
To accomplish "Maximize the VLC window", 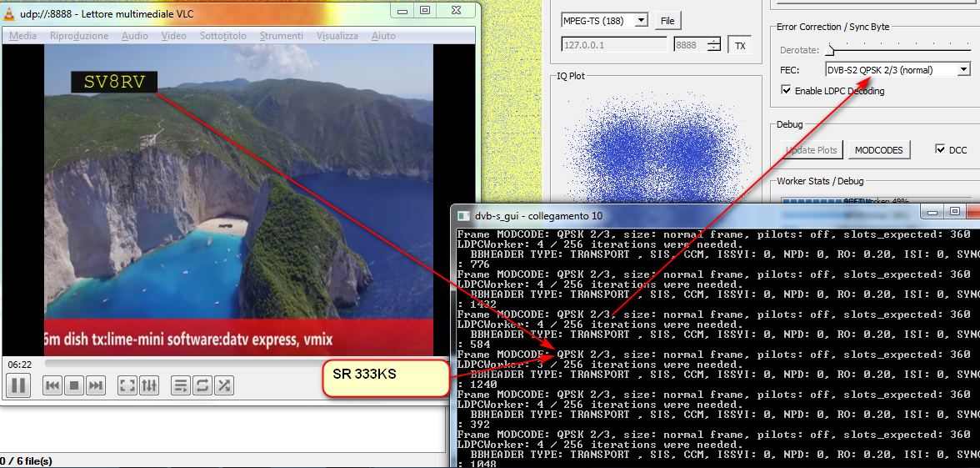I will pyautogui.click(x=425, y=9).
